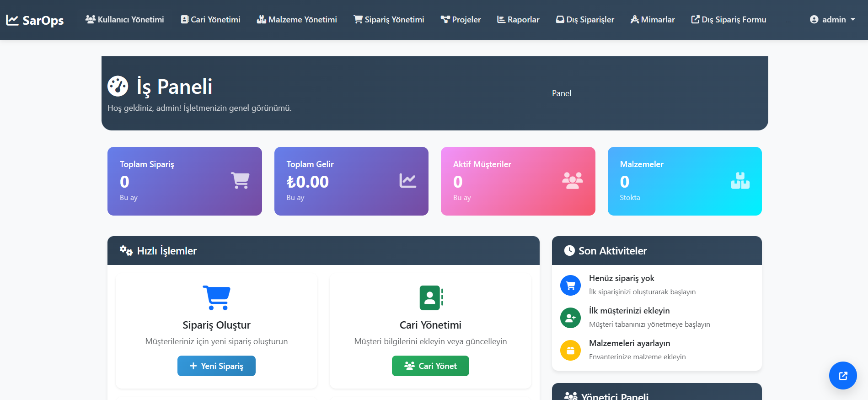Image resolution: width=868 pixels, height=400 pixels.
Task: Open Cari Yönetimi in navbar
Action: point(210,20)
